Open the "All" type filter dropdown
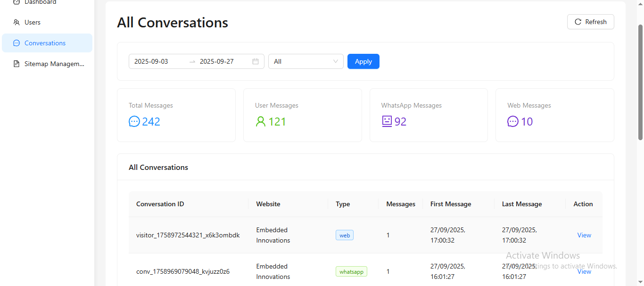Image resolution: width=644 pixels, height=286 pixels. tap(305, 61)
